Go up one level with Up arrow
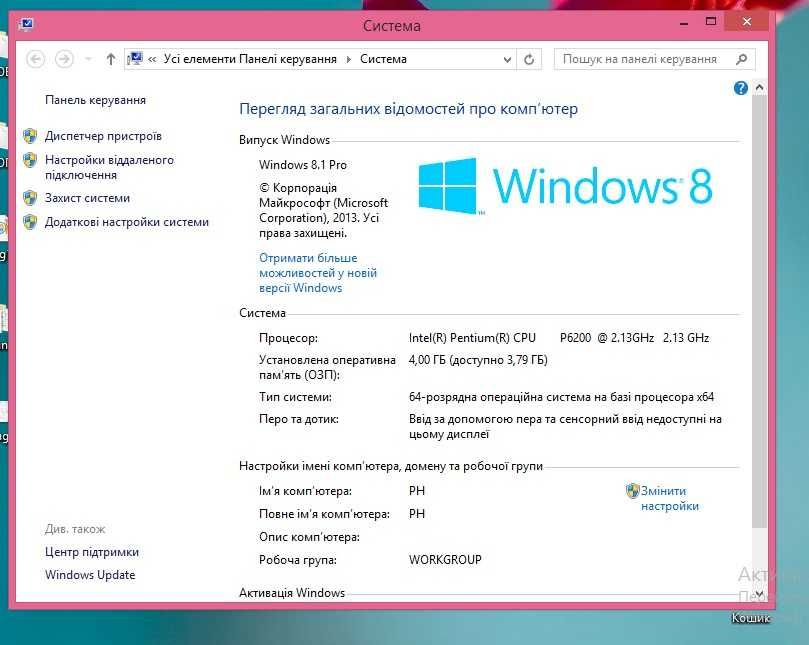This screenshot has width=809, height=645. coord(110,59)
